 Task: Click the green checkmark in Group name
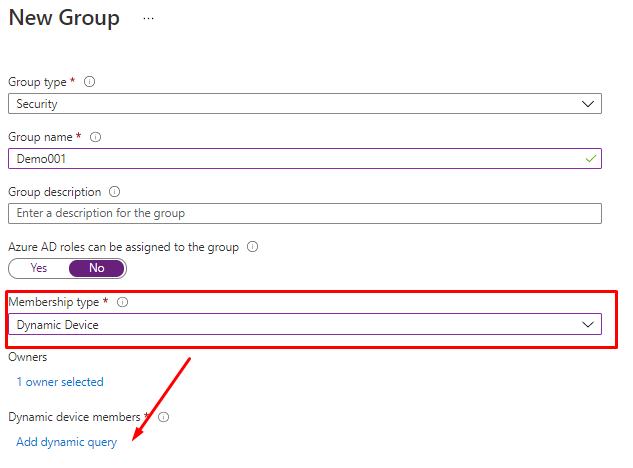click(591, 158)
